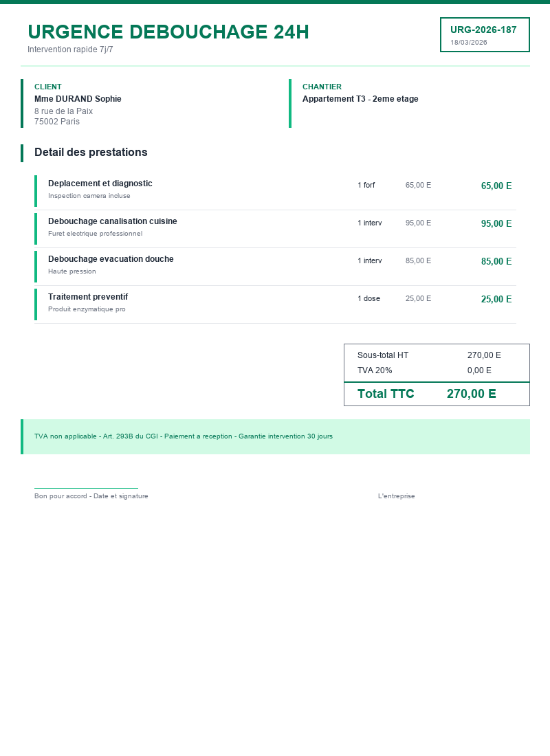Viewport: 550px width, 756px height.
Task: Select Debouchage canalisation cuisine line
Action: click(113, 221)
